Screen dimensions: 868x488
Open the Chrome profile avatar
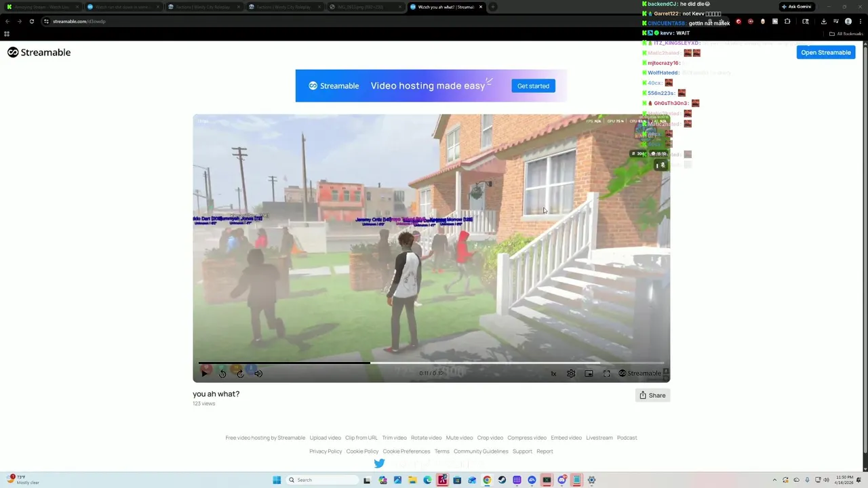click(x=848, y=21)
